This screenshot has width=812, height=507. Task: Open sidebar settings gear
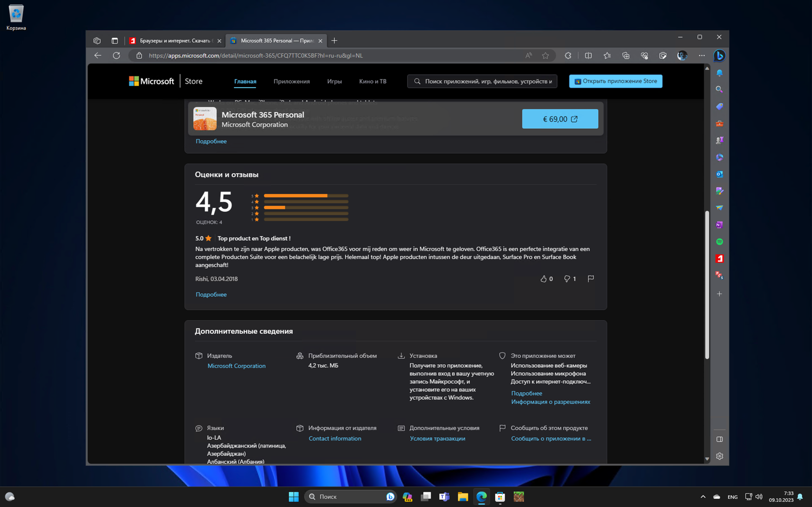719,456
